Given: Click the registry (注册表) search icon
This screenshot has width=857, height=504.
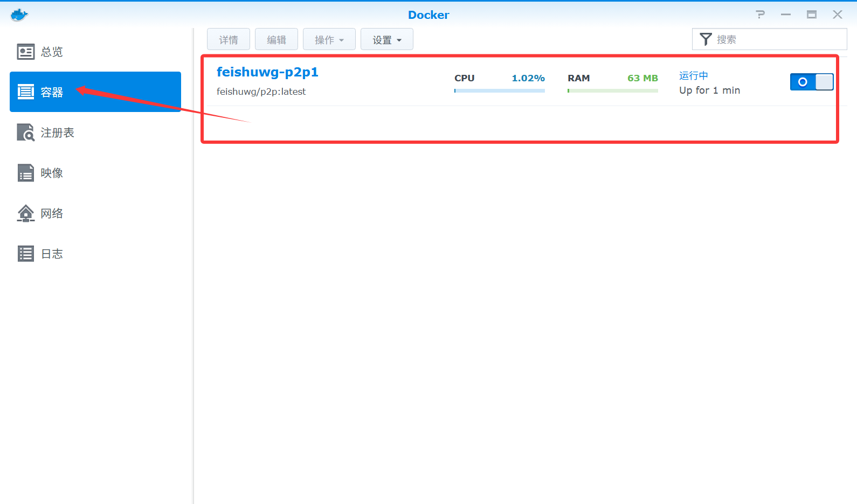Looking at the screenshot, I should pos(26,132).
